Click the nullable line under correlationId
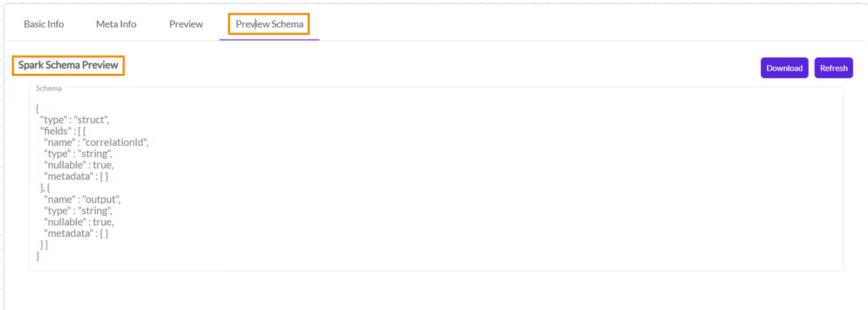The width and height of the screenshot is (868, 310). tap(79, 165)
